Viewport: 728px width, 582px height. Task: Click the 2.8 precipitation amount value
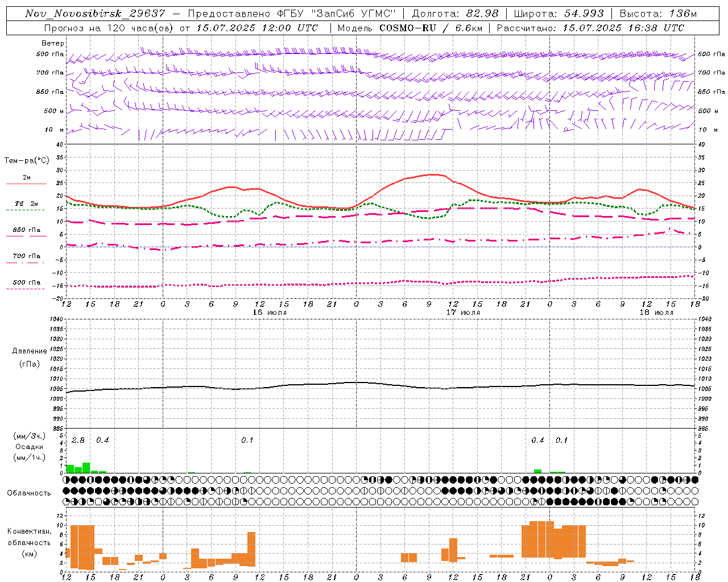[78, 440]
